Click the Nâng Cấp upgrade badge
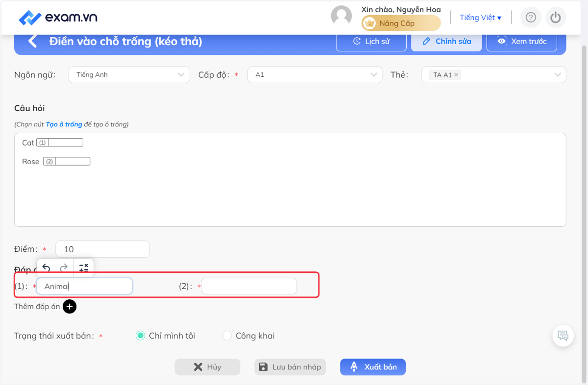The image size is (588, 385). click(x=401, y=23)
